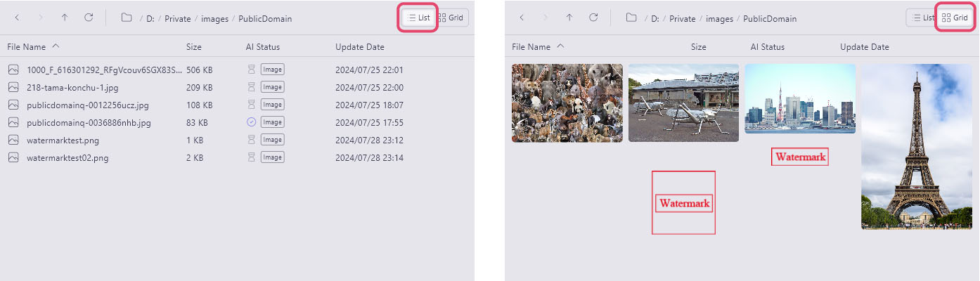Toggle File Name sort arrow in left window
980x281 pixels.
(x=56, y=46)
